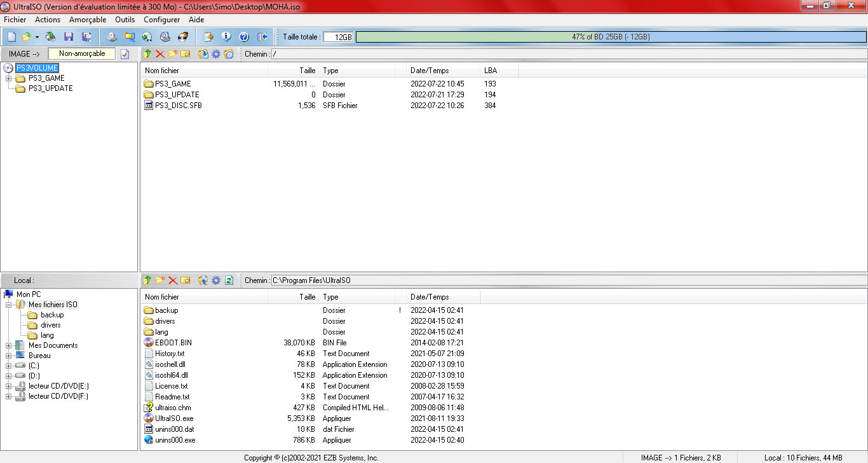Open the dropdown arrow next to Open icon
Image resolution: width=868 pixels, height=463 pixels.
click(37, 38)
